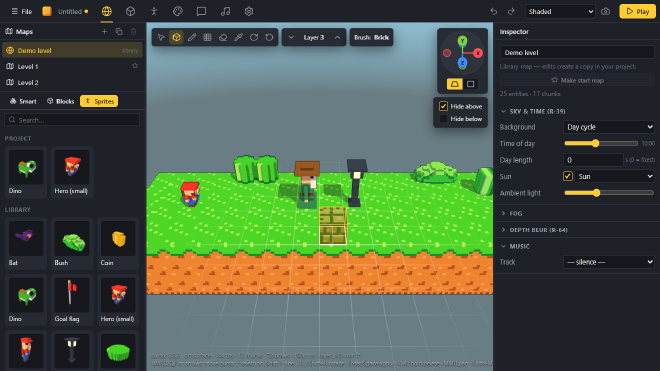Rotate counter-clockwise with the toolbar icon
660x371 pixels.
[x=269, y=37]
